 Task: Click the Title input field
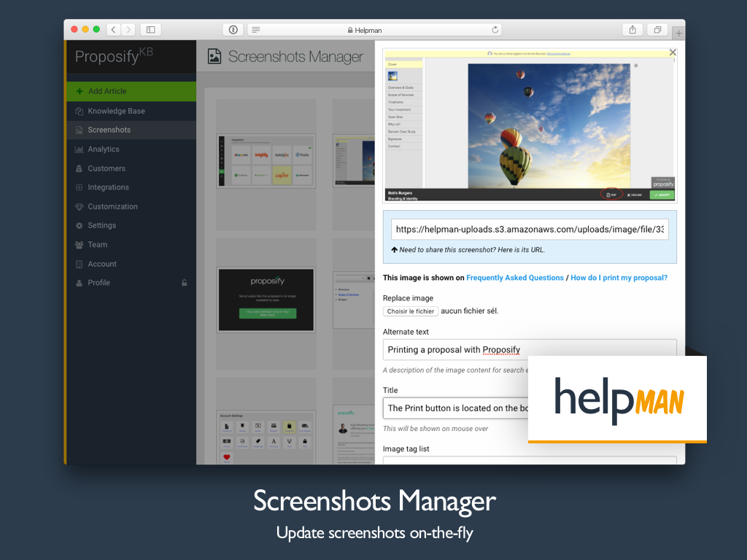(455, 408)
